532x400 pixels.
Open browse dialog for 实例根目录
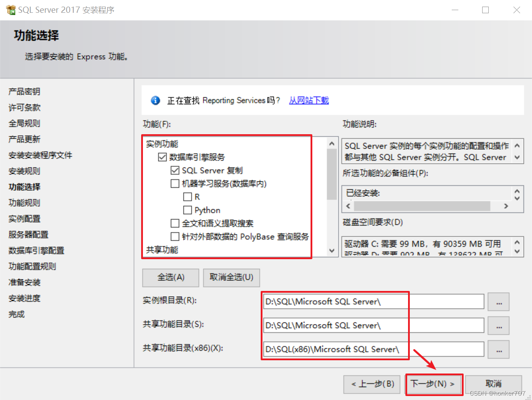click(498, 302)
